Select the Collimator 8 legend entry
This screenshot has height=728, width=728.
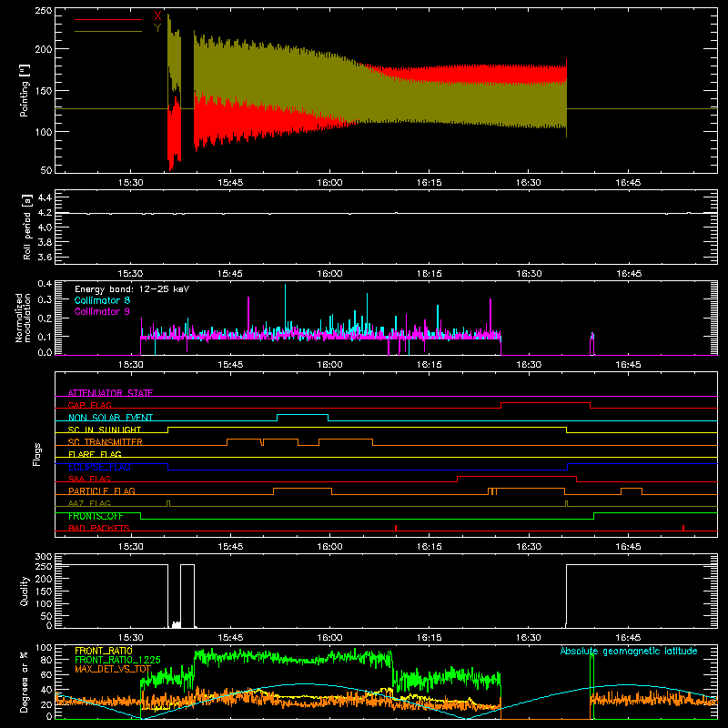(x=102, y=300)
